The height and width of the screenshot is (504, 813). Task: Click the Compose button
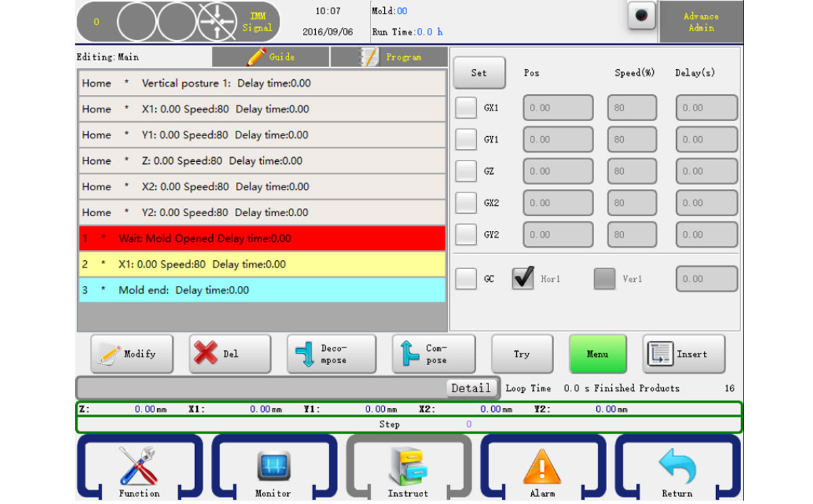pyautogui.click(x=433, y=354)
